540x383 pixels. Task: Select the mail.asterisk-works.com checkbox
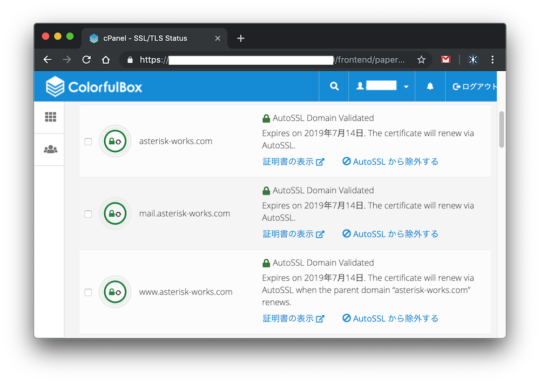(x=88, y=214)
